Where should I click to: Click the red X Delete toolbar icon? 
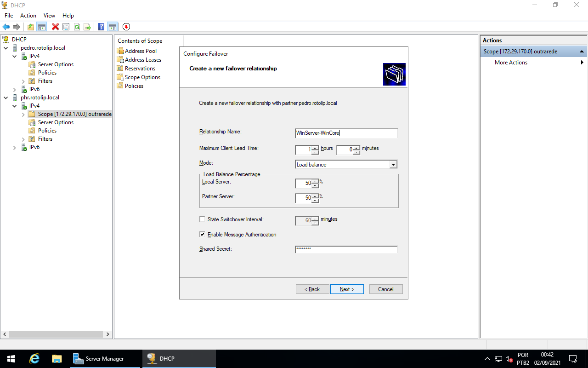coord(55,27)
